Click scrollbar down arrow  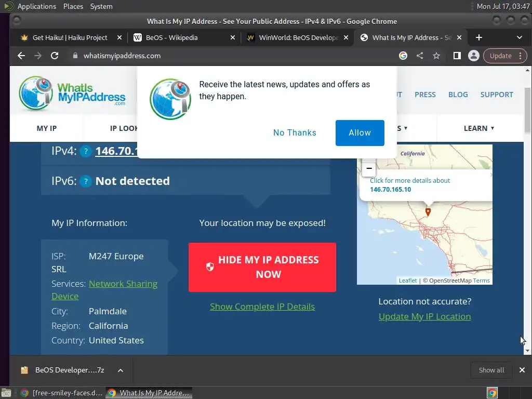tap(527, 351)
